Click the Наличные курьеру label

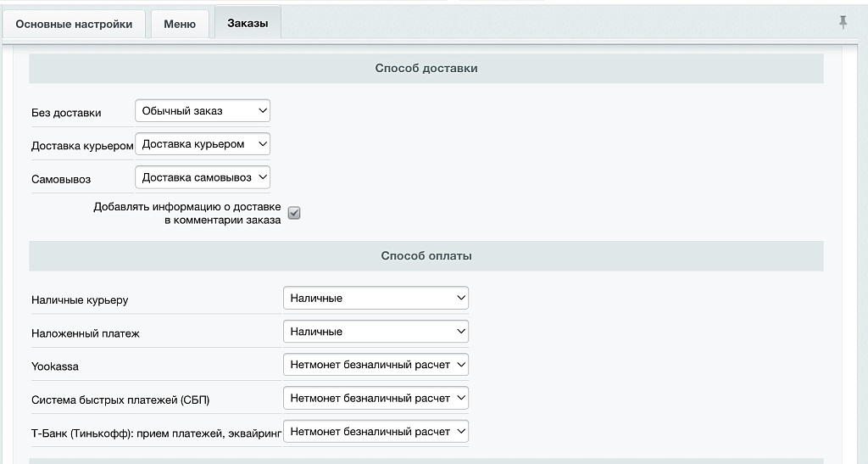click(x=80, y=300)
